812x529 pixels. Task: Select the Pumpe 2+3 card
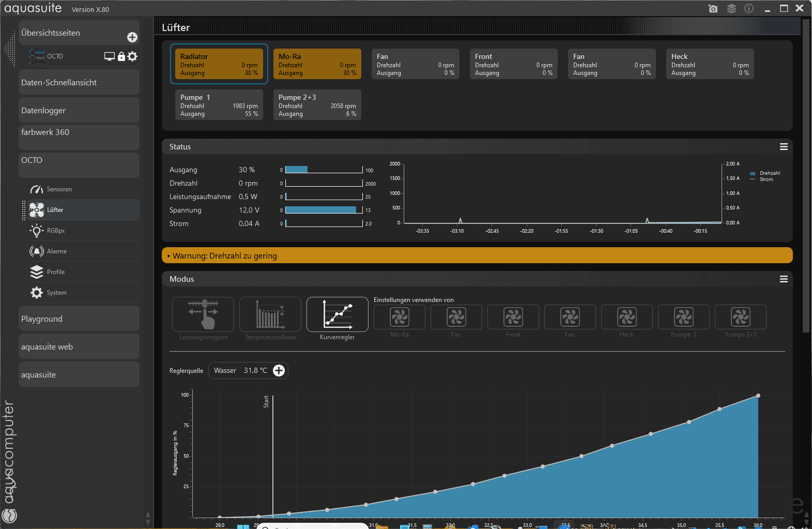(317, 105)
